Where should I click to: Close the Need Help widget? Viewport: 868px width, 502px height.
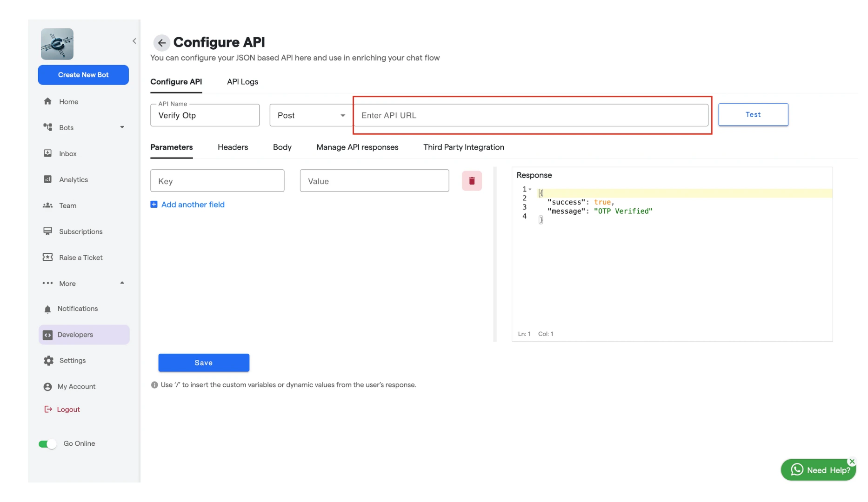(852, 462)
